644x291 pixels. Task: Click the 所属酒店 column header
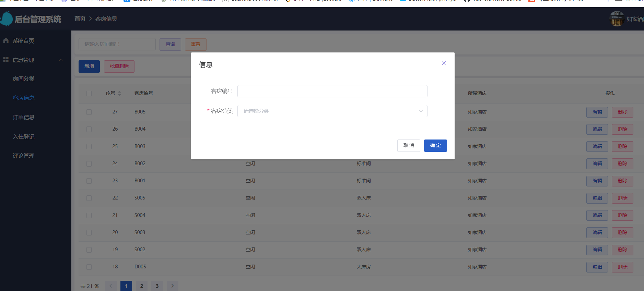point(477,93)
